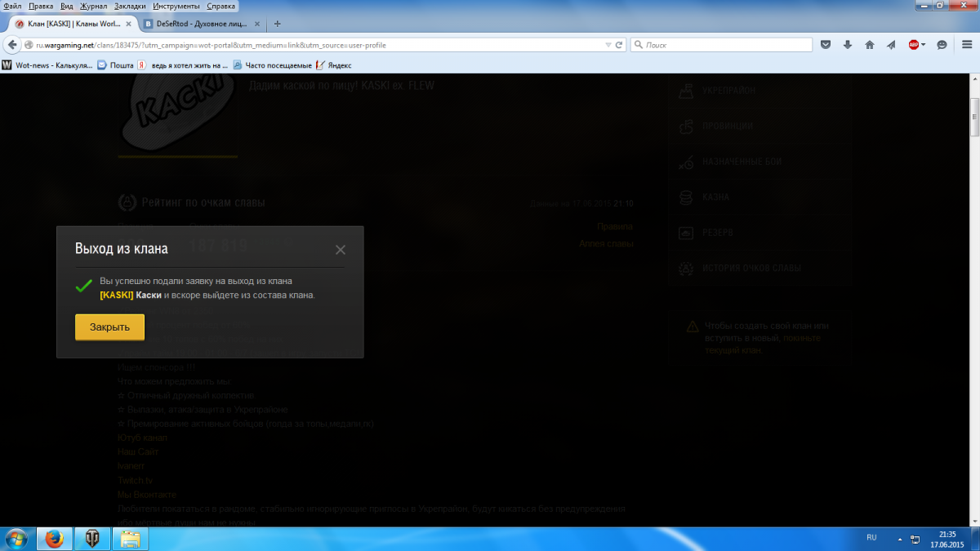Open the Hello chat smiley icon
980x551 pixels.
tap(942, 45)
